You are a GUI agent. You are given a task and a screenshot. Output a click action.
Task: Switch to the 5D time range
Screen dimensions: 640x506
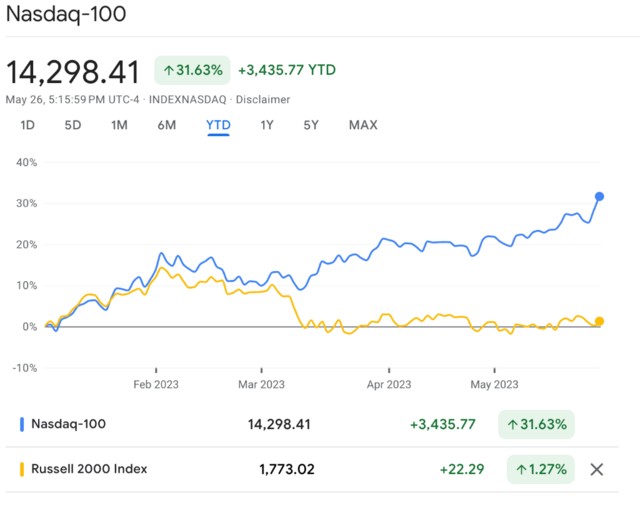pyautogui.click(x=73, y=125)
